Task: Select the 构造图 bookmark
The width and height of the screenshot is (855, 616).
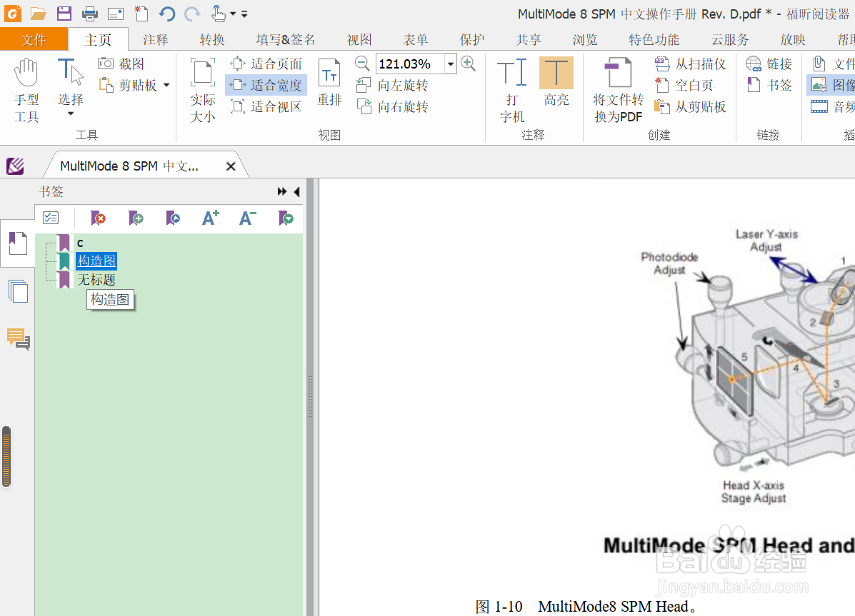Action: (96, 261)
